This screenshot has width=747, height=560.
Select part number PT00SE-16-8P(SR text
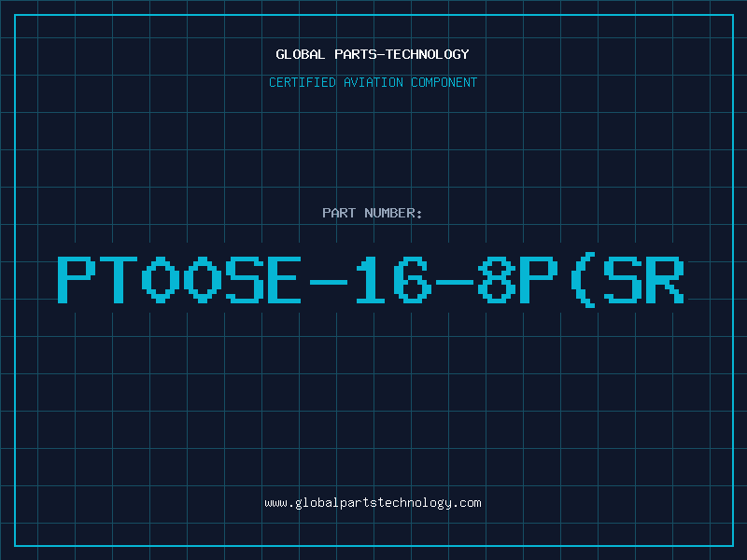point(371,280)
